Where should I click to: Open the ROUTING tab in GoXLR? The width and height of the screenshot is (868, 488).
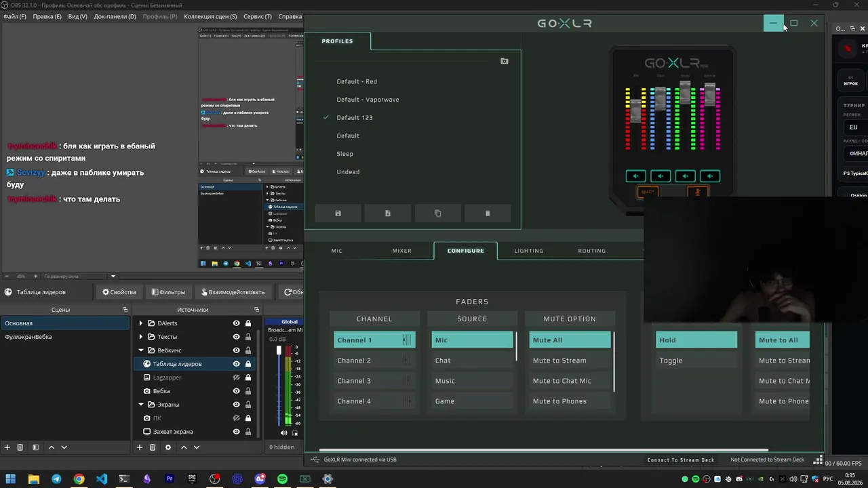592,251
